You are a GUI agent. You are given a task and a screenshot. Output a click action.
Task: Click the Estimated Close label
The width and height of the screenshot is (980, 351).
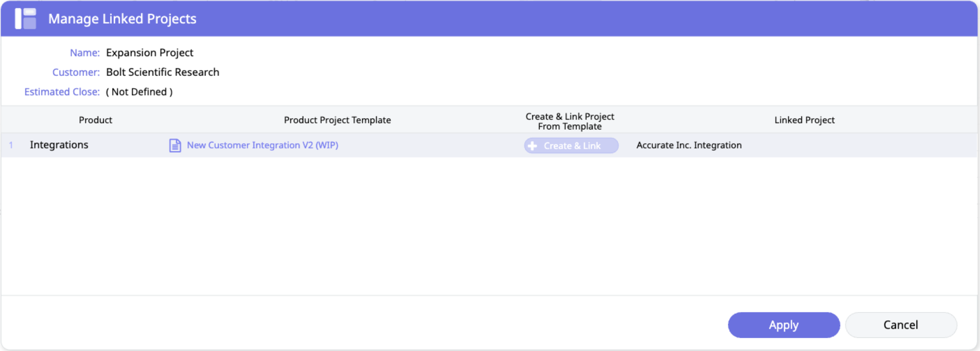click(x=62, y=92)
